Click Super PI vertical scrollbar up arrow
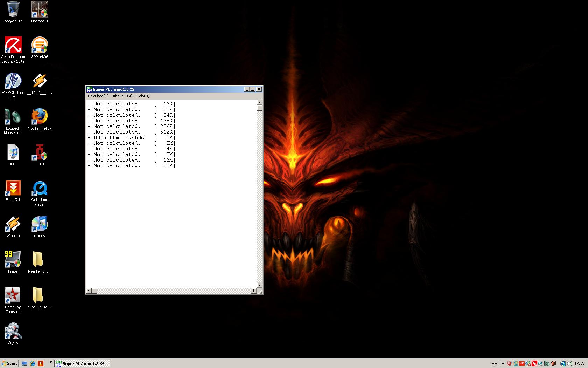 click(259, 102)
